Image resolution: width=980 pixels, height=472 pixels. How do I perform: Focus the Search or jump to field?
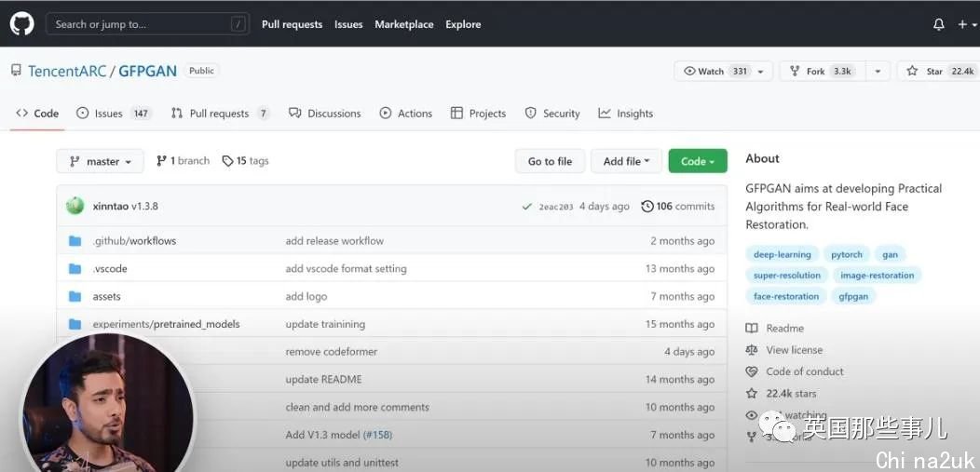(147, 24)
